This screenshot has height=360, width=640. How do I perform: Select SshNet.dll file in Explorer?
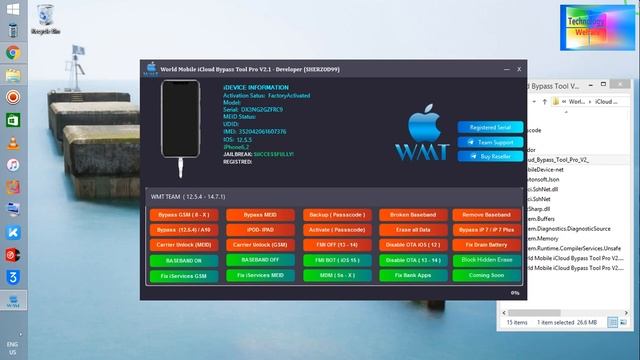tap(542, 189)
